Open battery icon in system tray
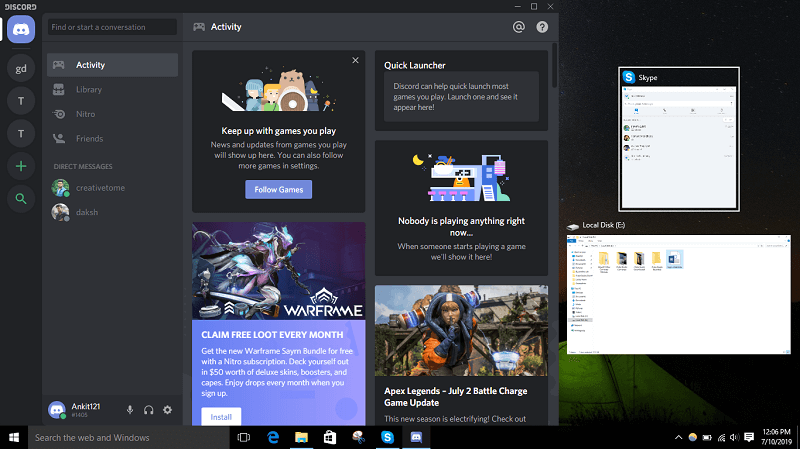Image resolution: width=800 pixels, height=449 pixels. coord(707,437)
